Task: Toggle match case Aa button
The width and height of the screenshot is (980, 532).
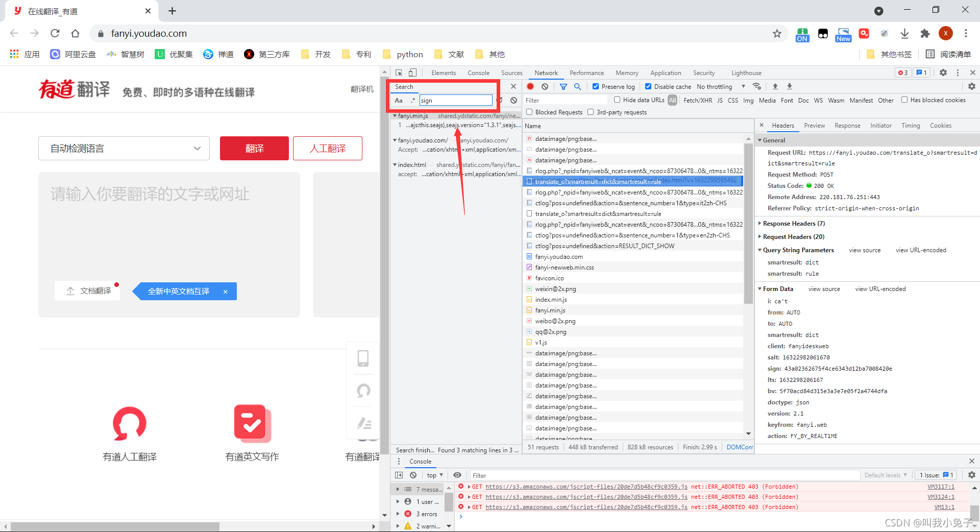Action: pos(399,101)
